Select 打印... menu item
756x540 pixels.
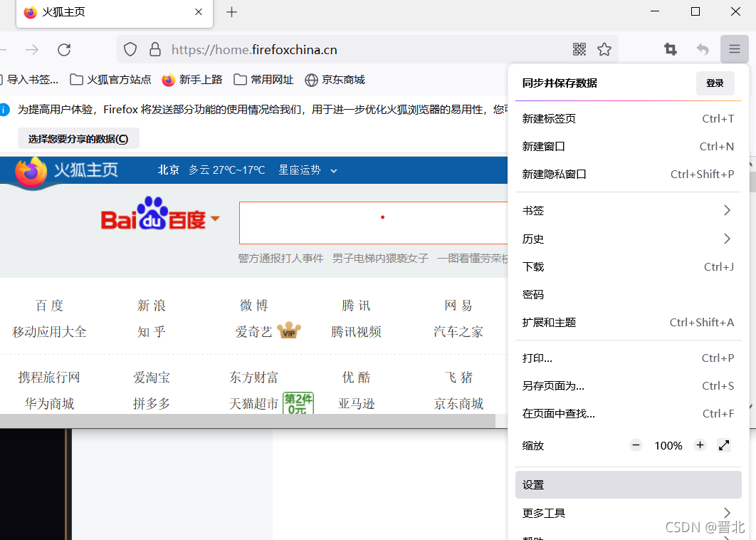click(629, 358)
